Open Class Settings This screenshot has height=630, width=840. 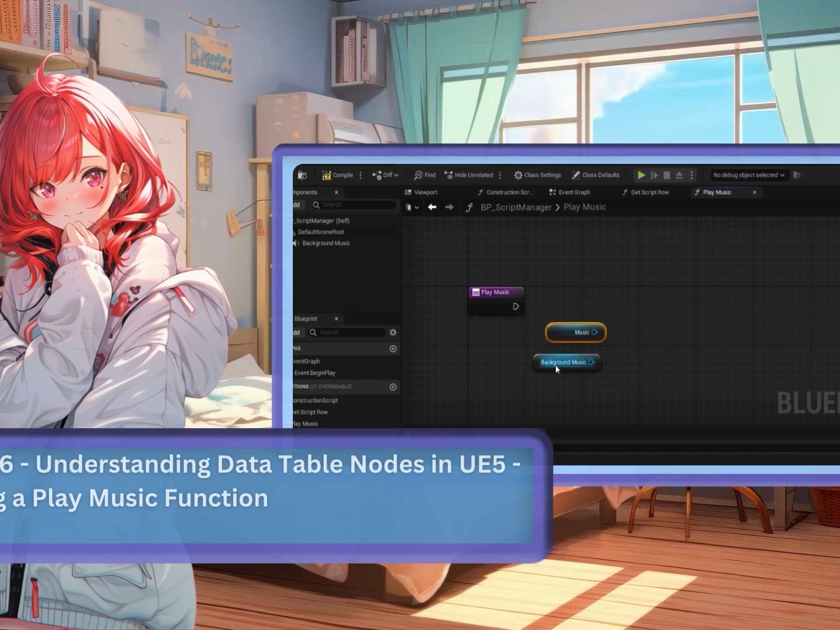point(537,175)
